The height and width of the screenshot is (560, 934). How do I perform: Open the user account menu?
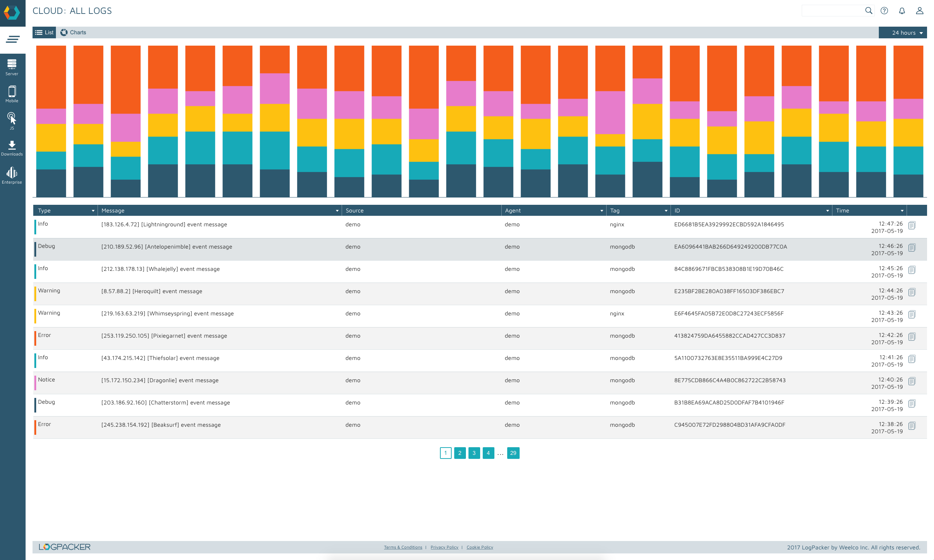[x=919, y=11]
